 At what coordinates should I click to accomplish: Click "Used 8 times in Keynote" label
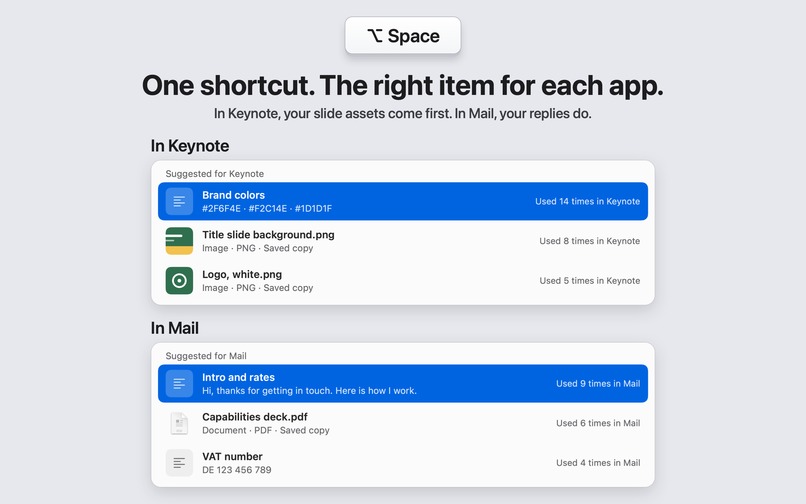(589, 241)
